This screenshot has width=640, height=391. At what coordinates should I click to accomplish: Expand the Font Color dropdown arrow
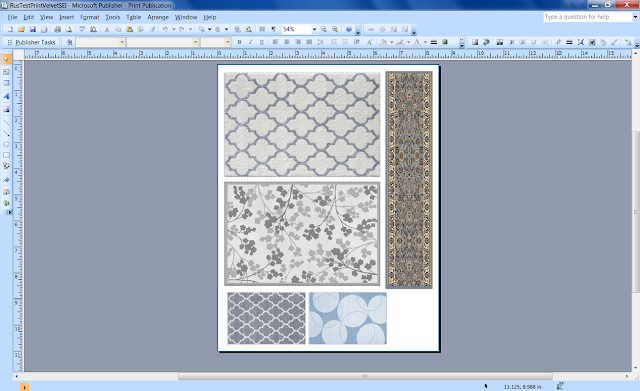coord(425,42)
